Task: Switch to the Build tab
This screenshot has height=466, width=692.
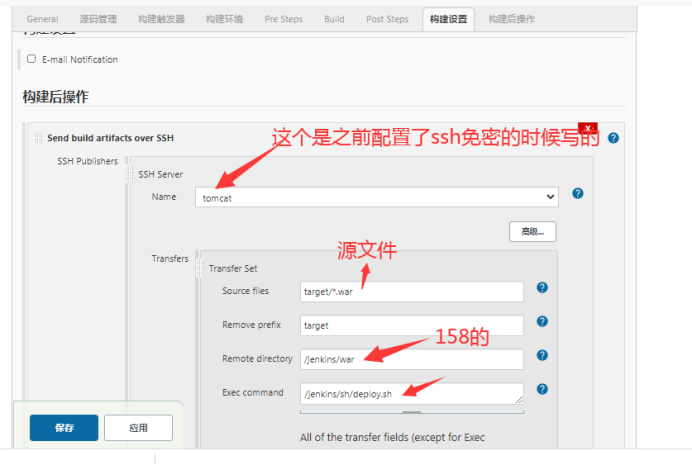Action: (334, 19)
